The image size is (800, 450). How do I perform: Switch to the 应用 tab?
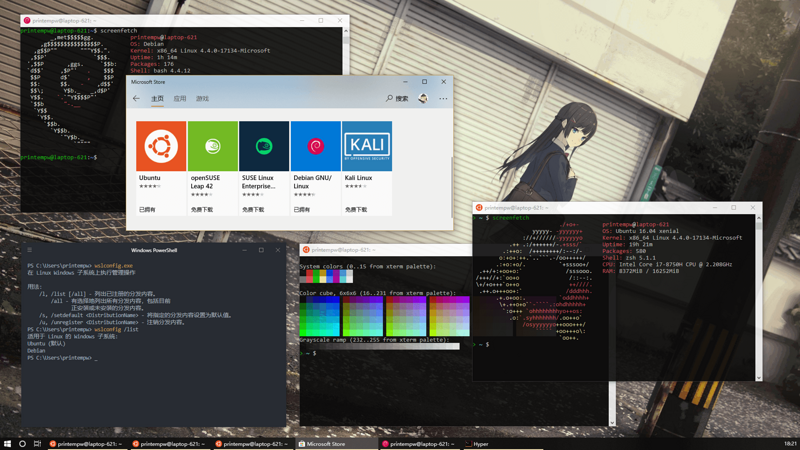pos(180,98)
